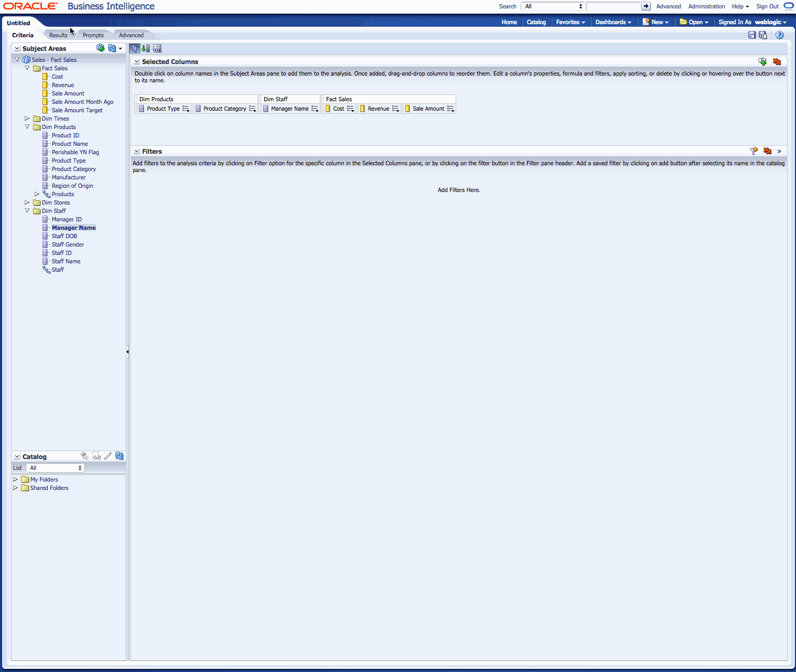Click the combine results icon in Selected Columns
This screenshot has width=796, height=672.
point(762,61)
